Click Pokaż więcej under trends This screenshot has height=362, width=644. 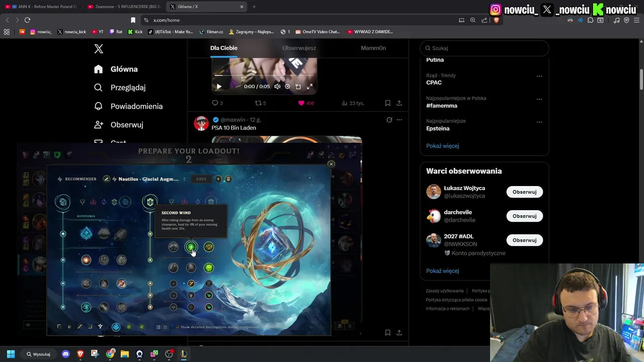442,146
